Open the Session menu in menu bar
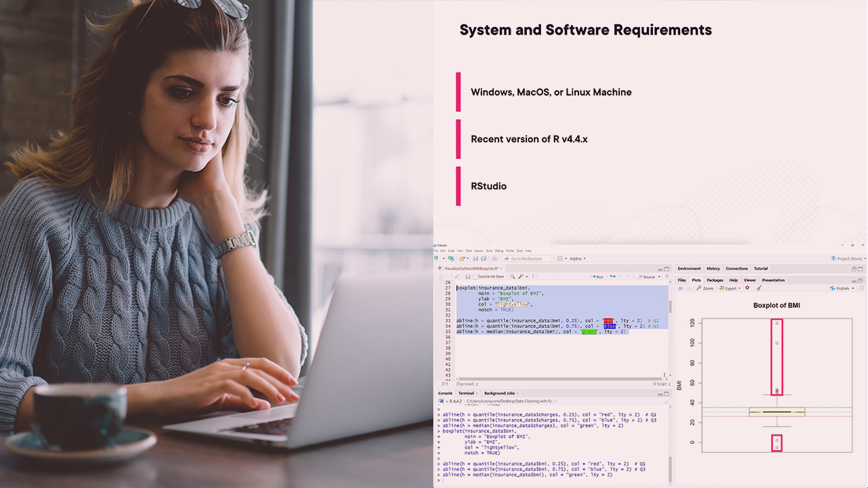 pyautogui.click(x=479, y=251)
